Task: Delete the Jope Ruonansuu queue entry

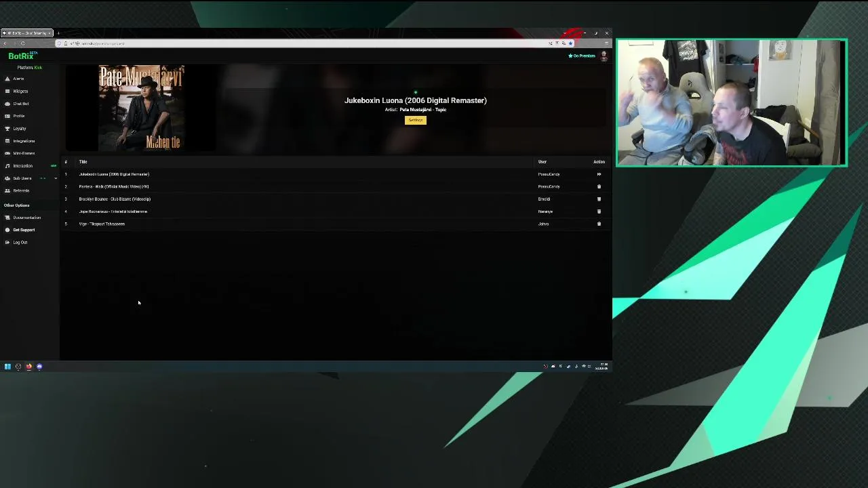Action: pyautogui.click(x=599, y=211)
